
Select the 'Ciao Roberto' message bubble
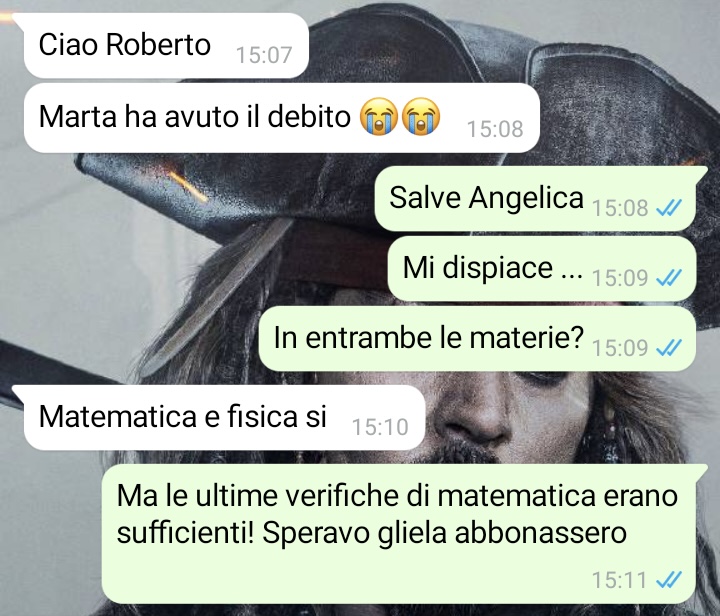click(x=166, y=45)
